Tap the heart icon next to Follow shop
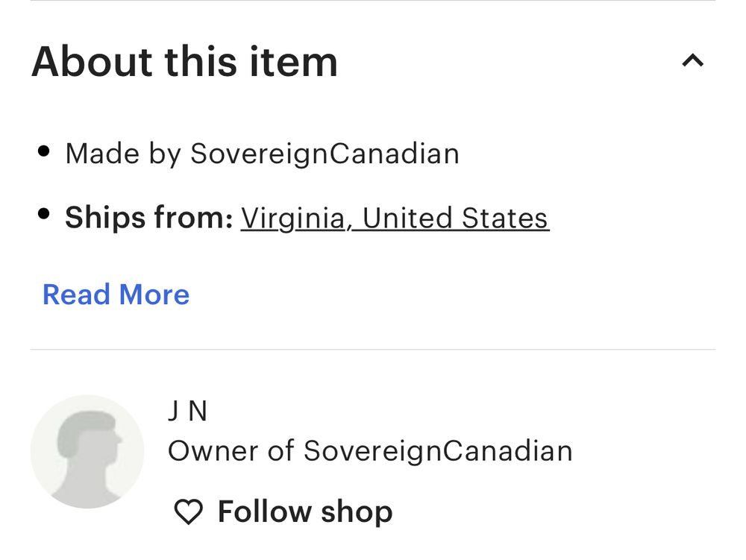The width and height of the screenshot is (746, 560). click(x=187, y=512)
